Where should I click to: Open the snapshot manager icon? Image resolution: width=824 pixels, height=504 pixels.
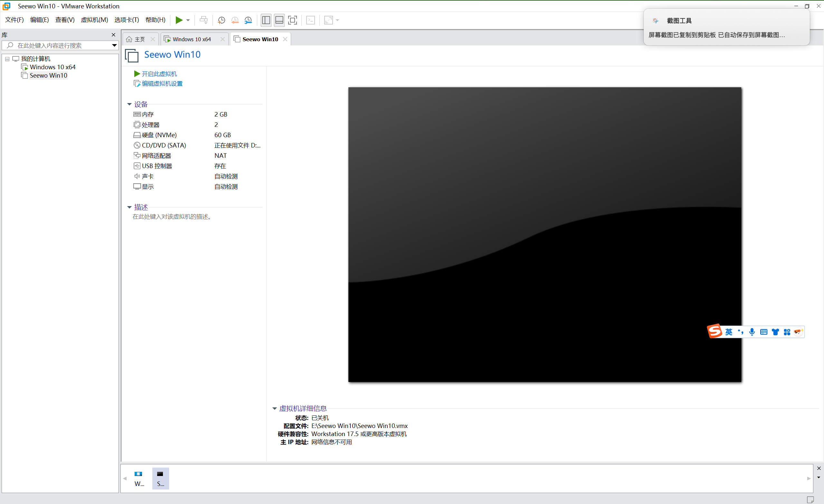[x=248, y=20]
